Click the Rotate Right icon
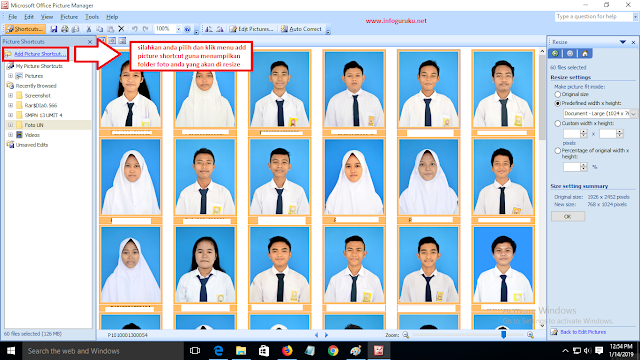The width and height of the screenshot is (640, 360). (x=220, y=29)
